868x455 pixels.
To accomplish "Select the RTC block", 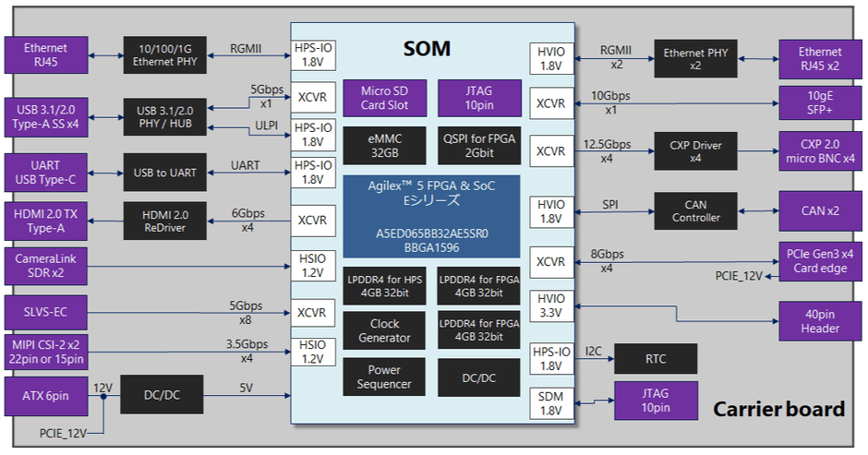I will click(656, 359).
